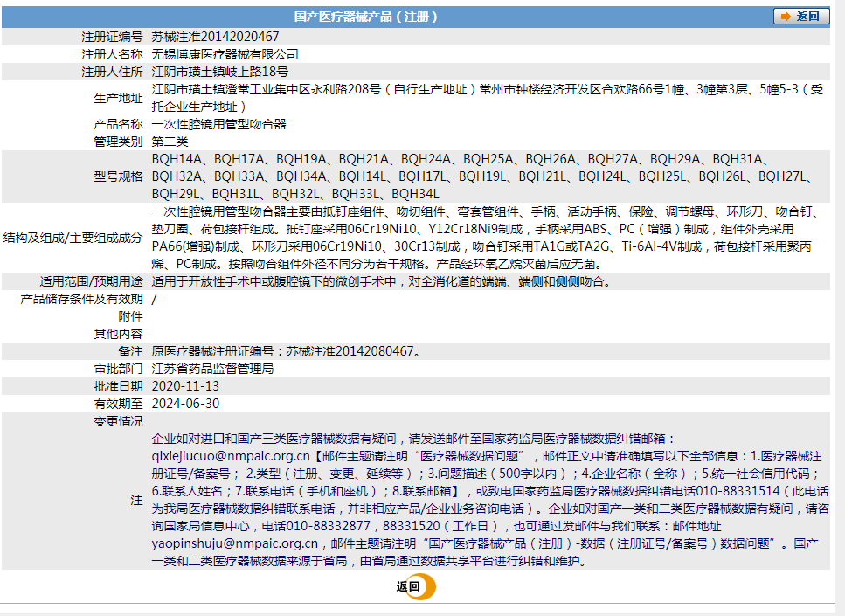Click the 审批部门 label
The height and width of the screenshot is (616, 845).
coord(118,369)
